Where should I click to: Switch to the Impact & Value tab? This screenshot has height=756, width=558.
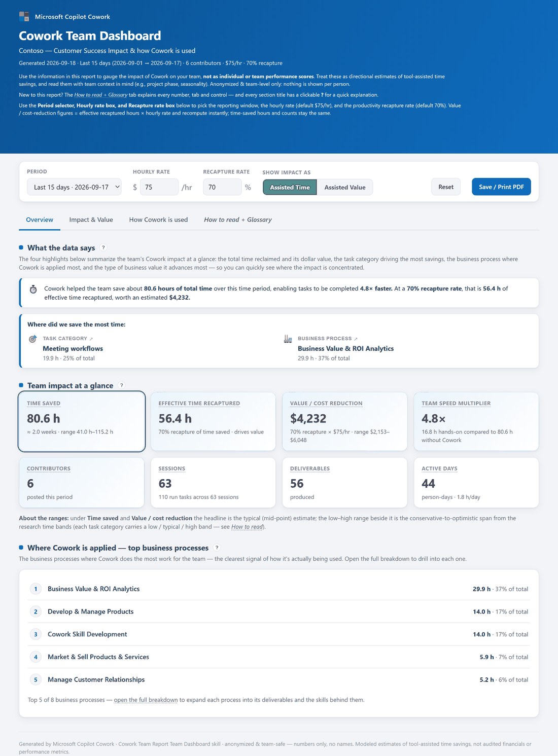(x=91, y=220)
